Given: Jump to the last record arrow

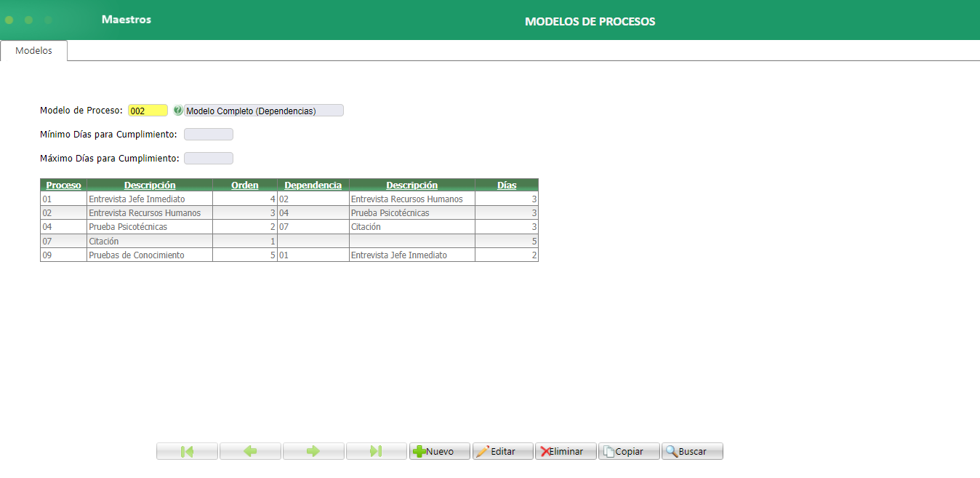Looking at the screenshot, I should pos(376,451).
